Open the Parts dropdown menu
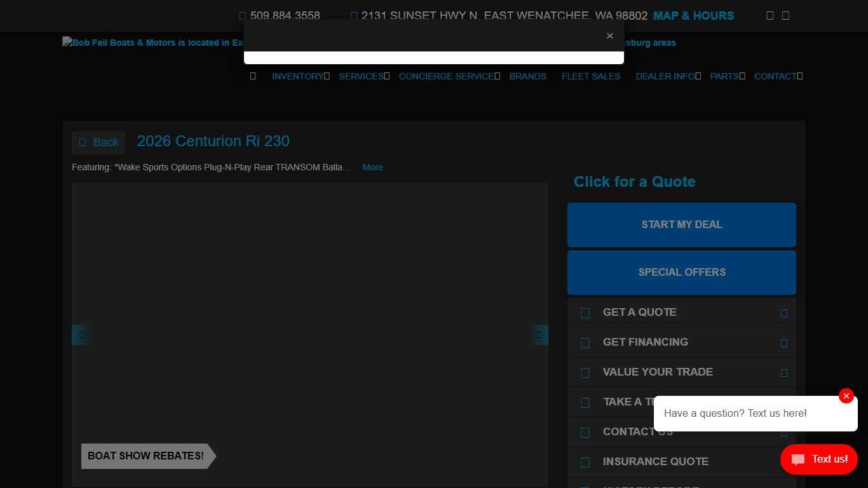Screen dimensions: 868x488 coord(727,76)
